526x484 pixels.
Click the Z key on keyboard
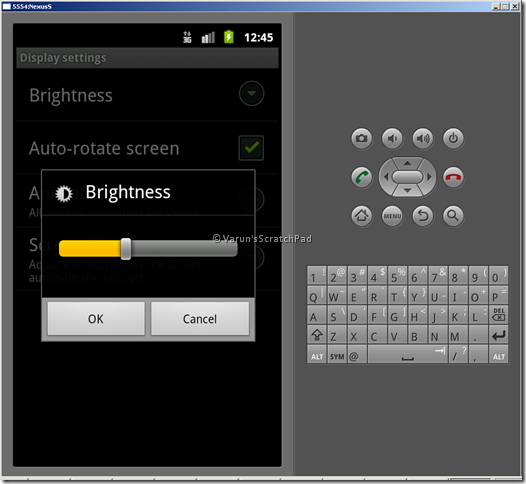point(337,334)
